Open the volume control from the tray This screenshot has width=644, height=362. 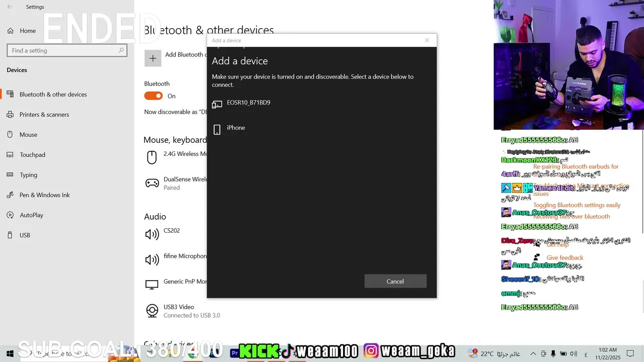574,354
